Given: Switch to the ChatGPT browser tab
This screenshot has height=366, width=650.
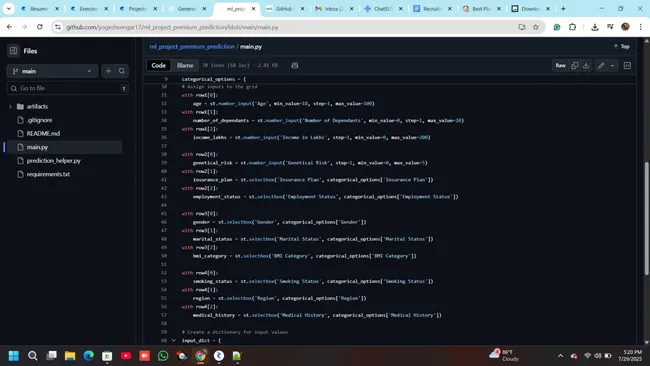Looking at the screenshot, I should point(382,8).
